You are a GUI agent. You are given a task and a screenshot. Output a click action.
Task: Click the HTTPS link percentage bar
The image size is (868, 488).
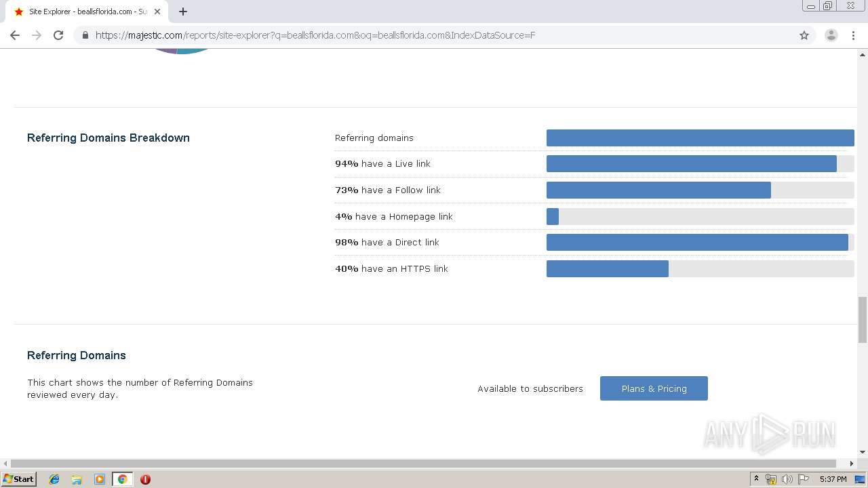click(x=700, y=268)
